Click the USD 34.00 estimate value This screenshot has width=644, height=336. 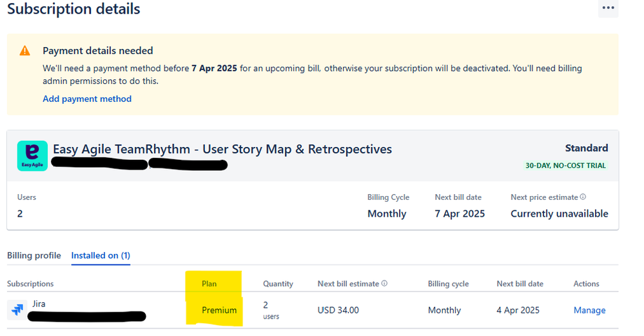pos(338,310)
